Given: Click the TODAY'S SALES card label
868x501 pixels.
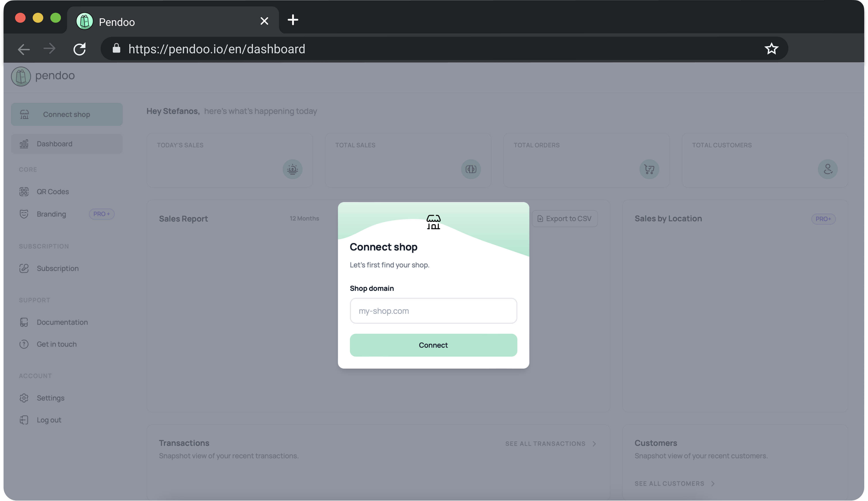Looking at the screenshot, I should coord(180,145).
